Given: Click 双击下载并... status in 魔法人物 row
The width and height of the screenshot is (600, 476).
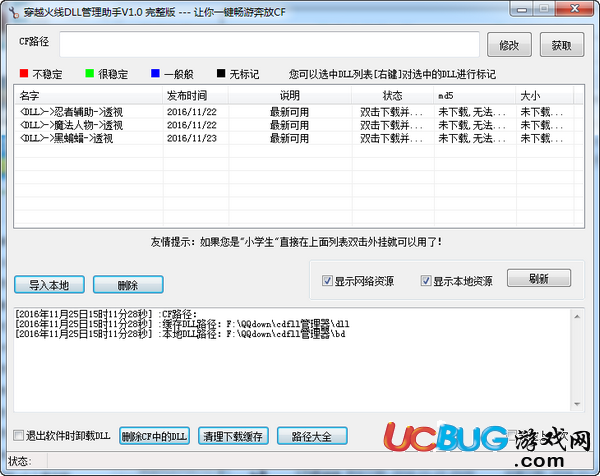Looking at the screenshot, I should pos(391,125).
